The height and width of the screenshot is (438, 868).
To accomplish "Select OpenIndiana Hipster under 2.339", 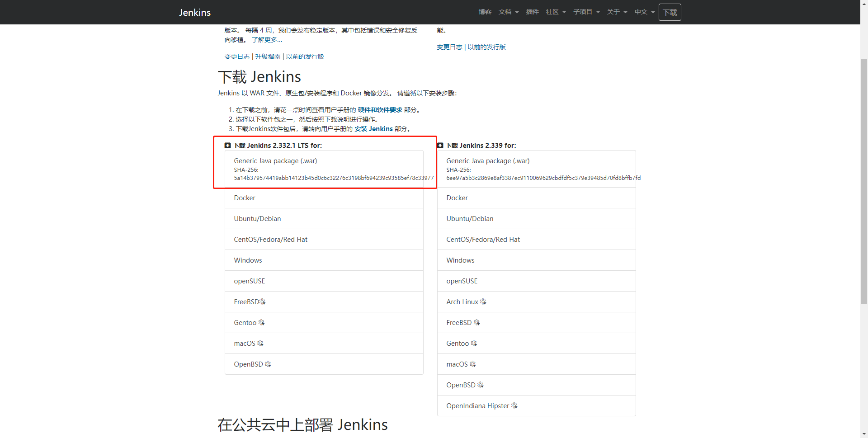I will (x=536, y=406).
